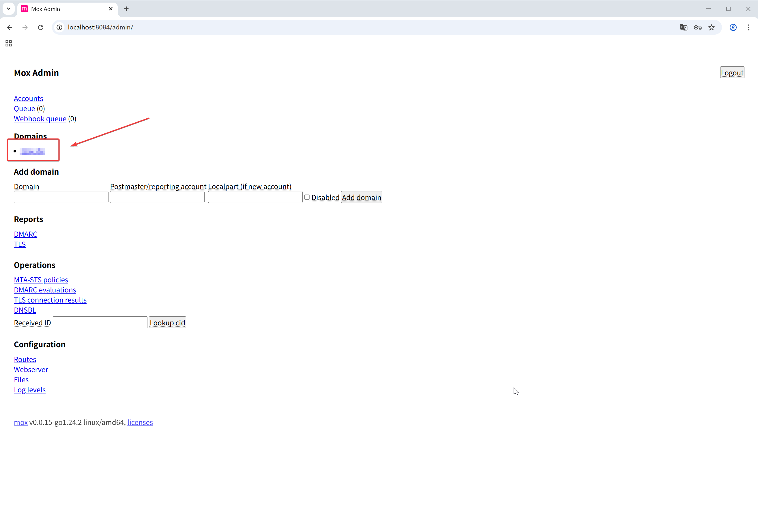This screenshot has width=758, height=532.
Task: Open the apps grid in bookmarks bar
Action: [x=9, y=43]
